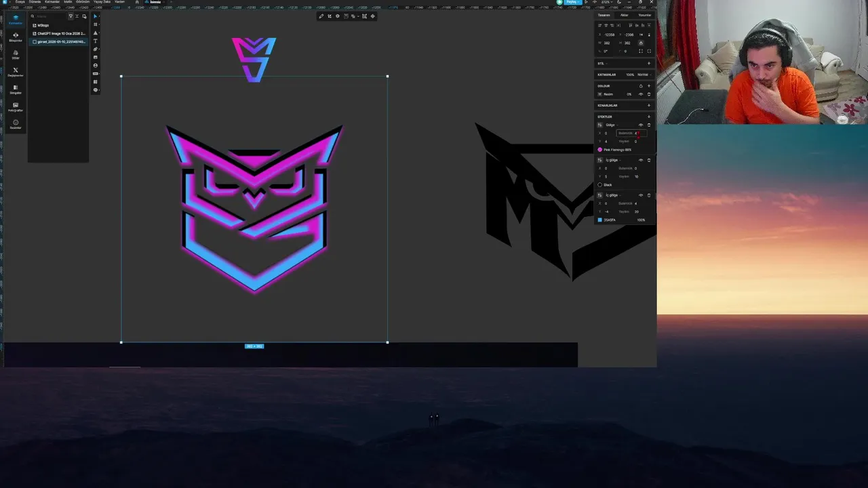Add a new stroke in Kenarlıklar
This screenshot has height=488, width=868.
[x=649, y=105]
